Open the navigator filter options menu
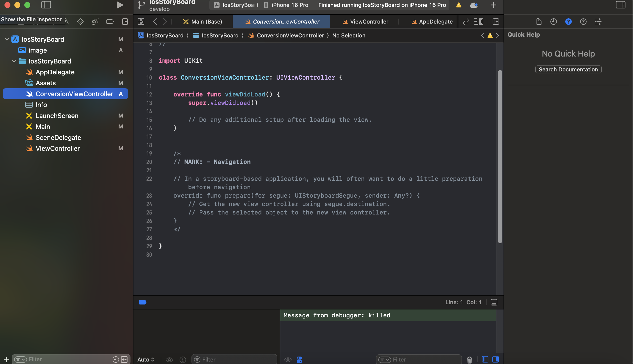The height and width of the screenshot is (364, 633). pyautogui.click(x=21, y=360)
